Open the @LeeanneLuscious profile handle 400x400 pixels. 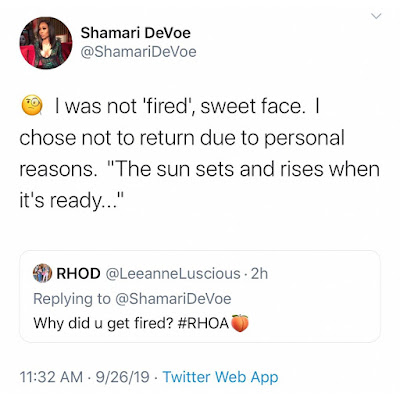point(173,274)
